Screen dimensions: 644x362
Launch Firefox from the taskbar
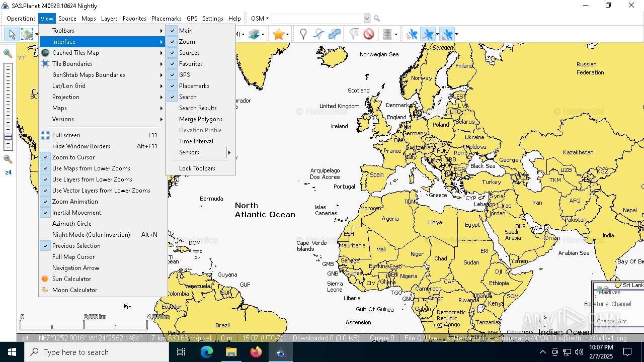[256, 352]
